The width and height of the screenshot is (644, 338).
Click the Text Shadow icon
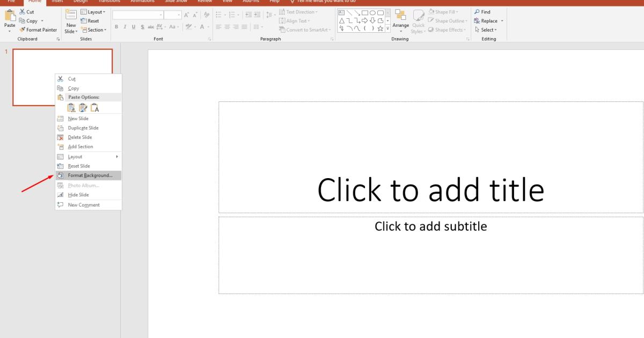(x=142, y=27)
